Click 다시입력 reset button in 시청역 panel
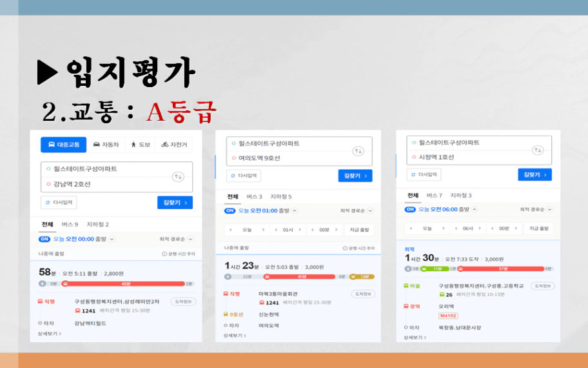This screenshot has height=368, width=588. [424, 174]
